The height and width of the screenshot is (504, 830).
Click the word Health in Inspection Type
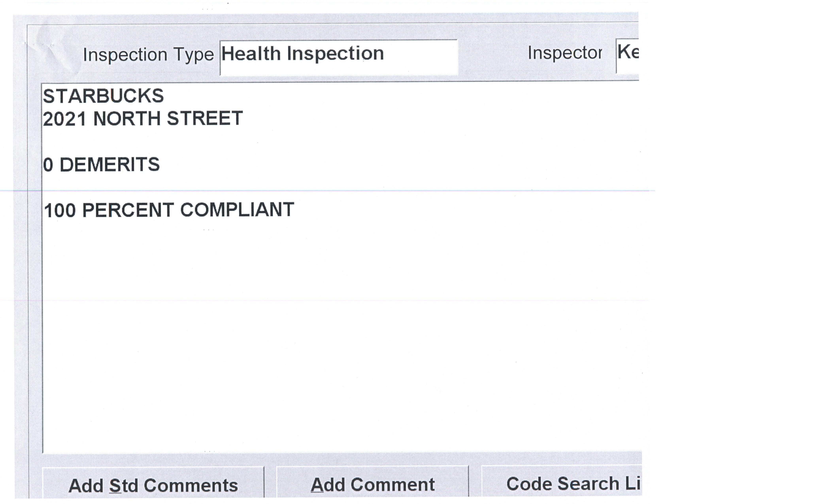pos(251,54)
